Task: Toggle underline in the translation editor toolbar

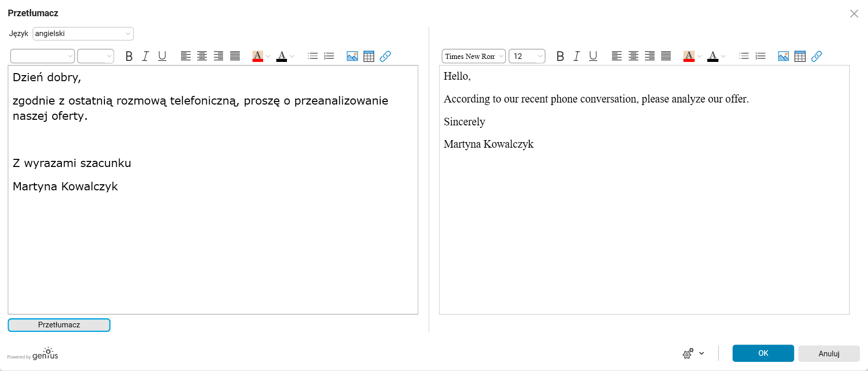Action: tap(593, 56)
